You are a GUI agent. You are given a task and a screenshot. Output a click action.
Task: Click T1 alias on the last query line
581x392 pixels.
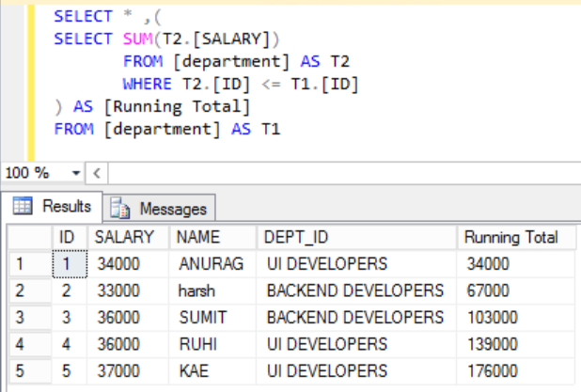271,130
